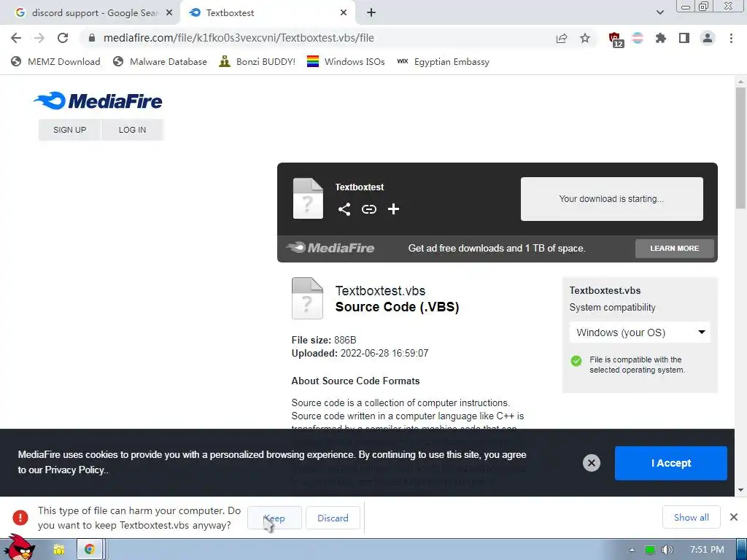Click the share page icon in address bar
747x560 pixels.
coord(562,38)
